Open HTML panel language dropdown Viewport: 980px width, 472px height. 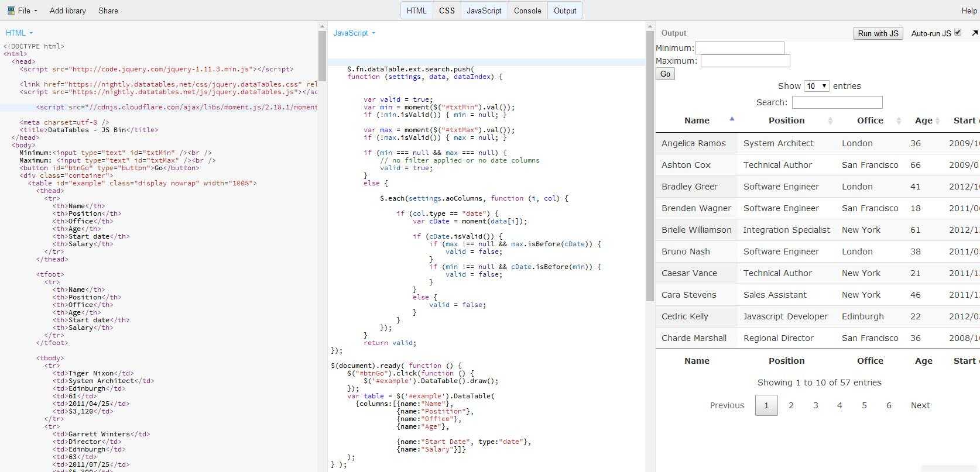click(19, 33)
